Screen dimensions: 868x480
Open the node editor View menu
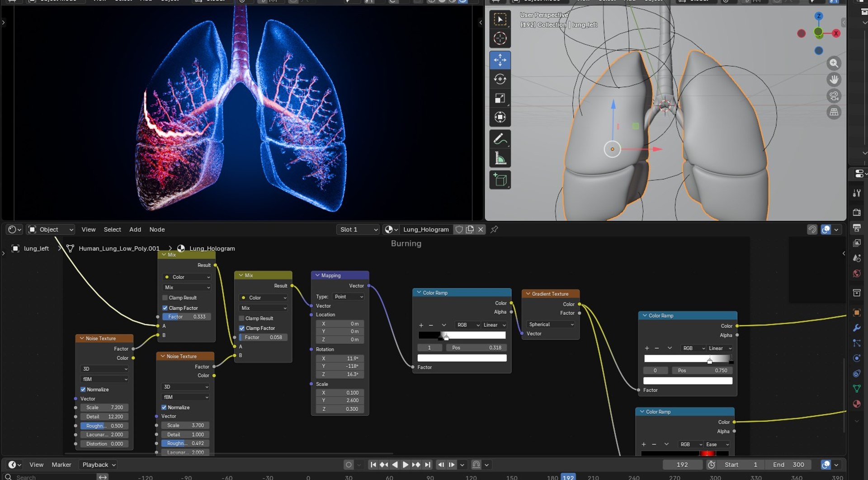tap(89, 229)
